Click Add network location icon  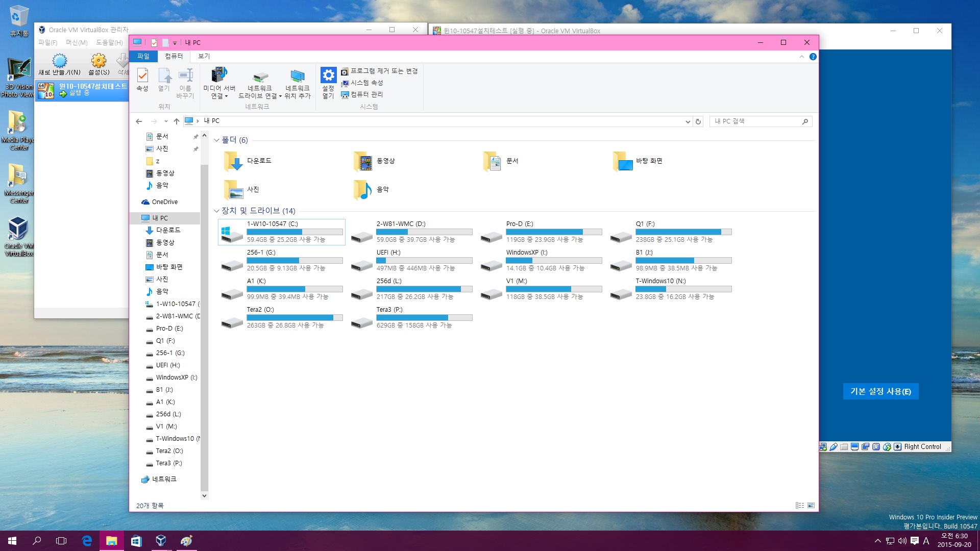[x=298, y=83]
